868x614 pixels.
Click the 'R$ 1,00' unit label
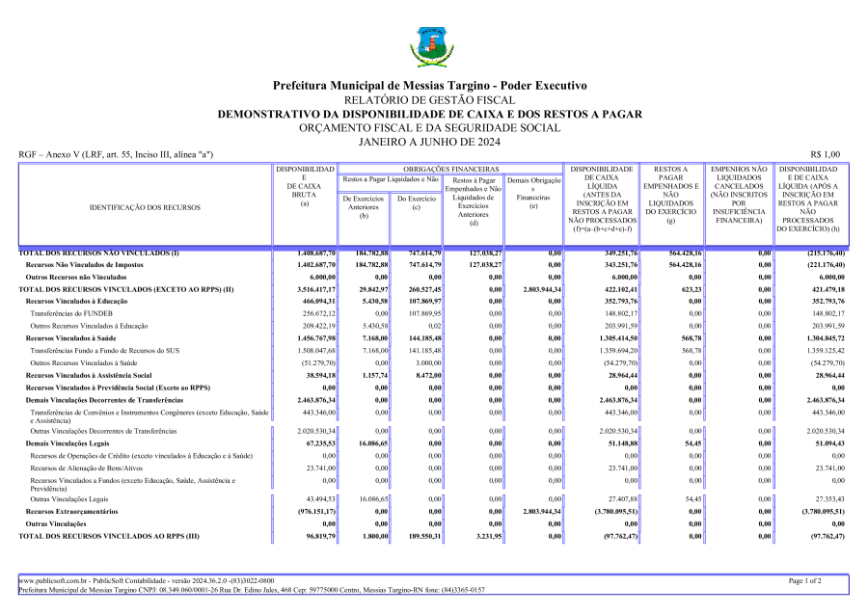[825, 154]
